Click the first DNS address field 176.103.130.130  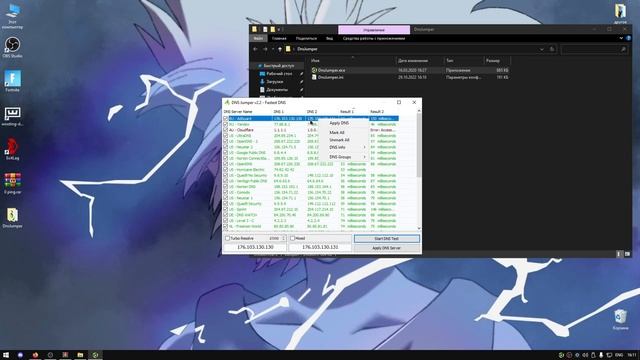pyautogui.click(x=255, y=247)
